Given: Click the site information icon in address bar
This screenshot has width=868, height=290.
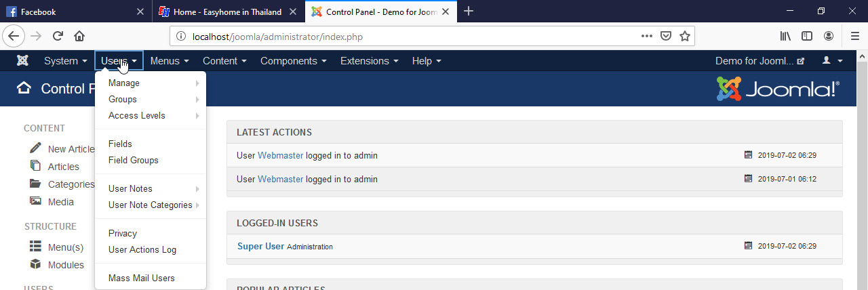Looking at the screenshot, I should pyautogui.click(x=181, y=36).
